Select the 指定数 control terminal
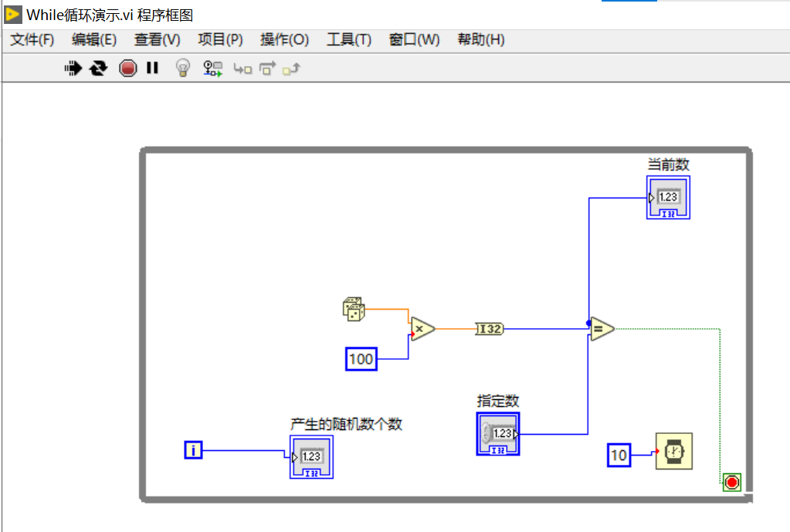The width and height of the screenshot is (790, 532). [498, 434]
